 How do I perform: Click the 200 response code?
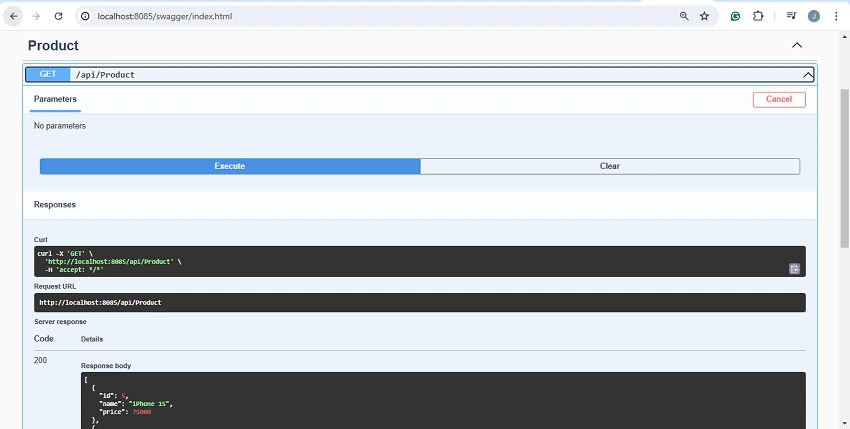40,361
